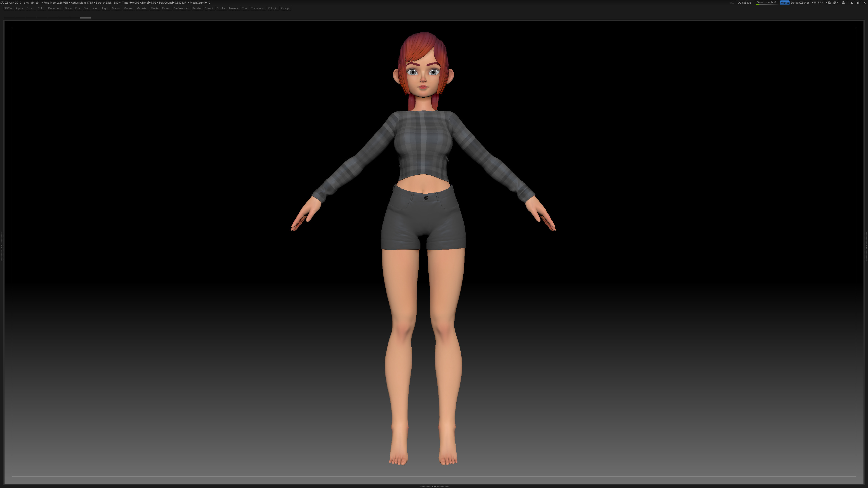Screen dimensions: 868x488
Task: Restore down the ZBrush window
Action: [858, 2]
